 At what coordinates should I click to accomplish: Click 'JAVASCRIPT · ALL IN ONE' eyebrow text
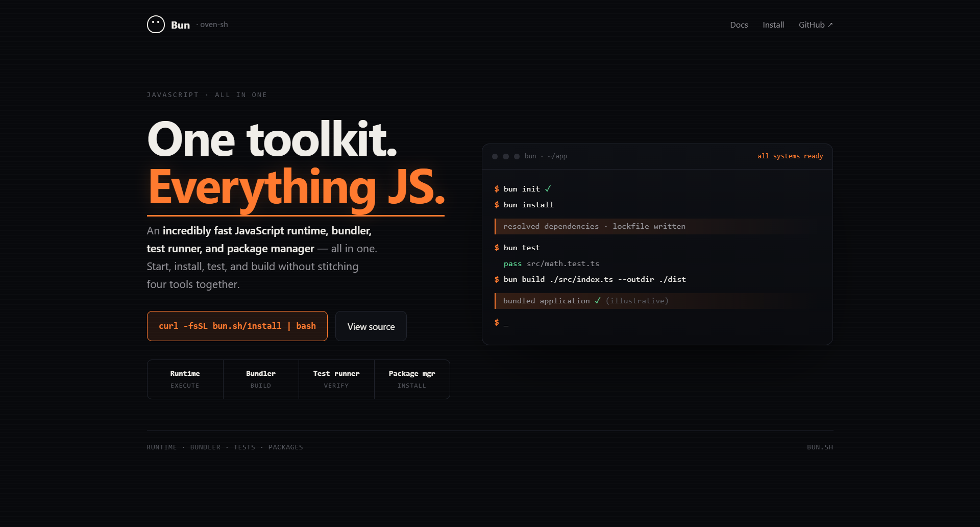pyautogui.click(x=207, y=95)
